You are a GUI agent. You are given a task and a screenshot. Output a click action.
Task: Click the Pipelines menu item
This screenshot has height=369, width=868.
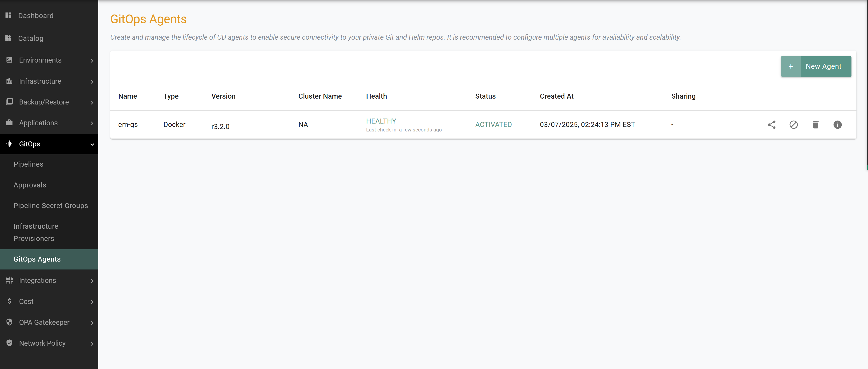pyautogui.click(x=28, y=163)
